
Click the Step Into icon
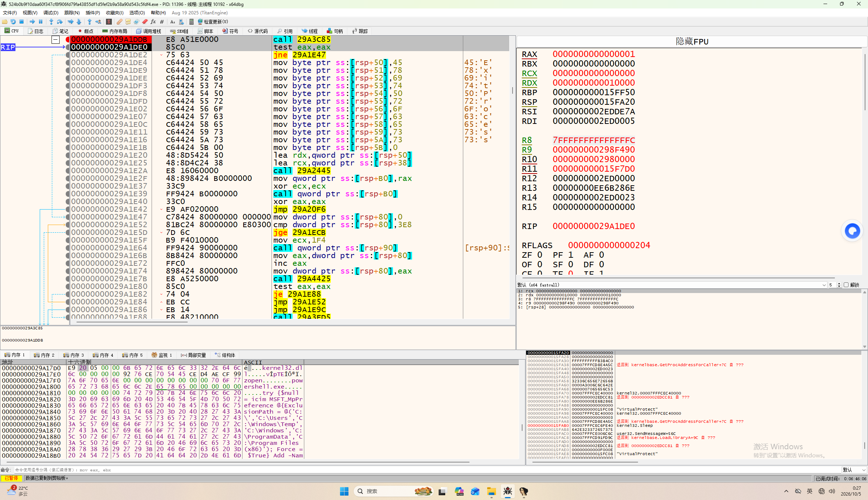coord(51,22)
